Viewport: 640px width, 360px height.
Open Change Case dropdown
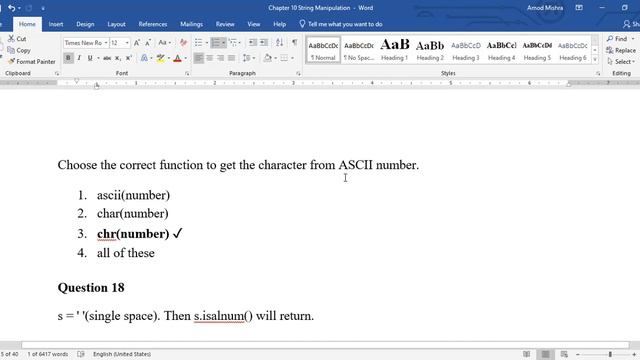coord(164,42)
